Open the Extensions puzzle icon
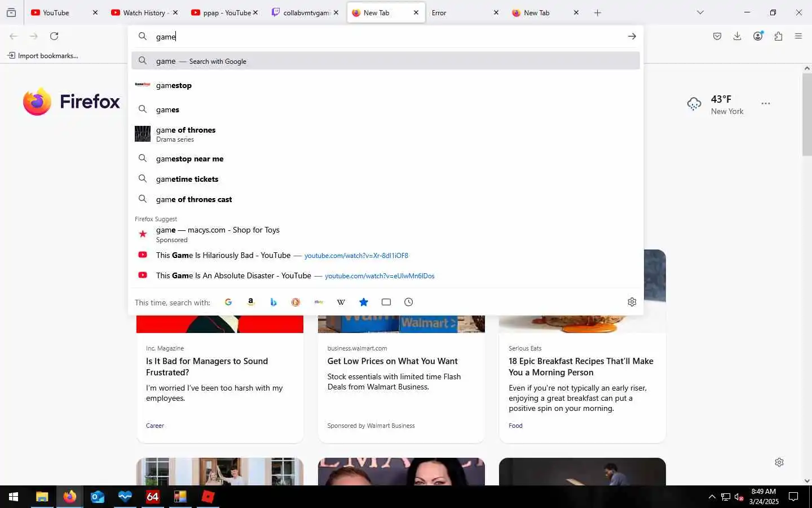The image size is (812, 508). point(778,36)
